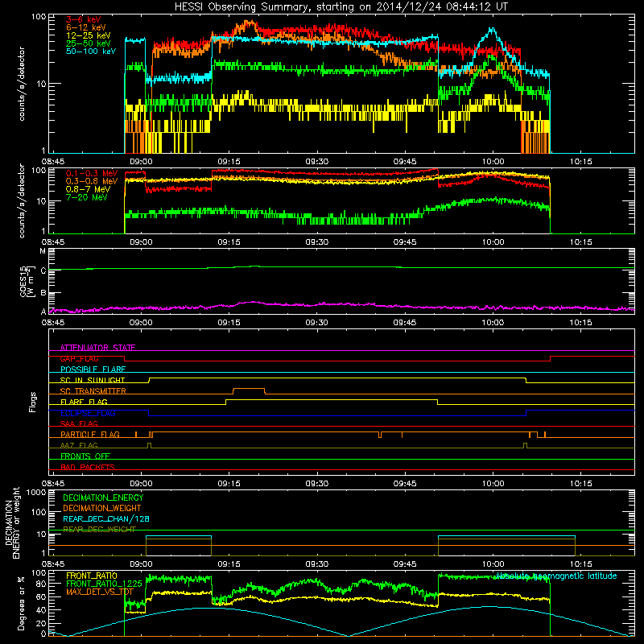Select the yellow FRONT_RATIO legend label
644x644 pixels.
coord(92,576)
